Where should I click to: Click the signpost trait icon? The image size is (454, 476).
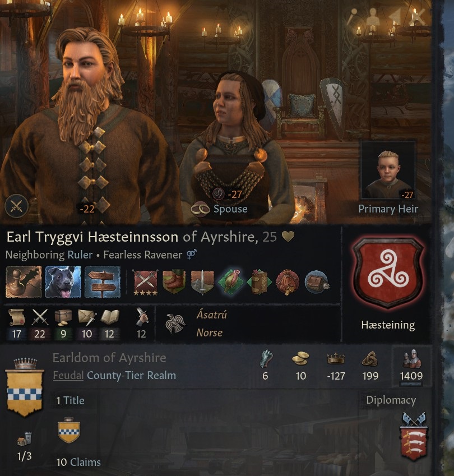102,281
